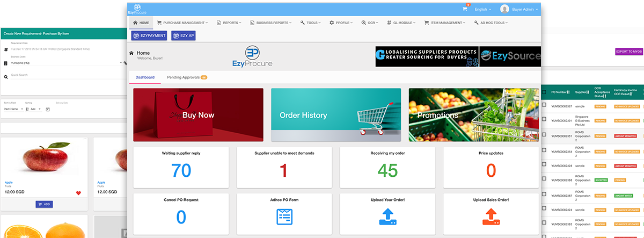
Task: Click the EzySource banner logo
Action: (x=510, y=56)
